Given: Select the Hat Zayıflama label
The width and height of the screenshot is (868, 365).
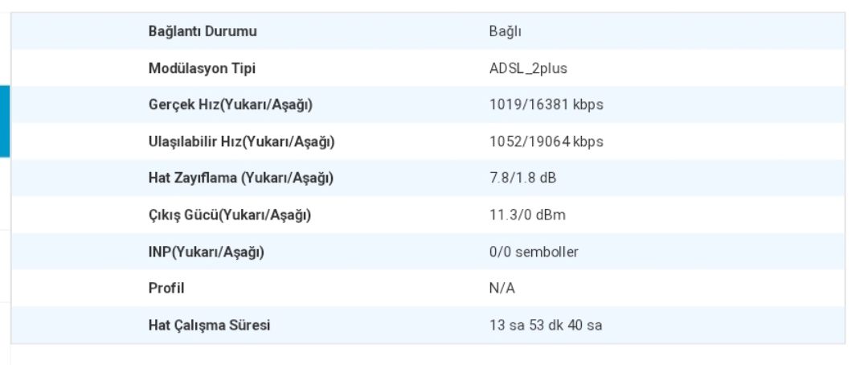Looking at the screenshot, I should 241,178.
